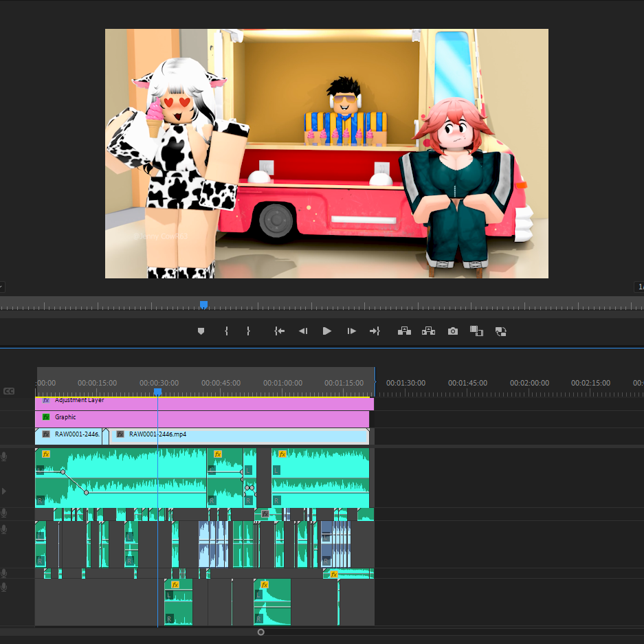Click the Extract button
The image size is (644, 644).
428,331
